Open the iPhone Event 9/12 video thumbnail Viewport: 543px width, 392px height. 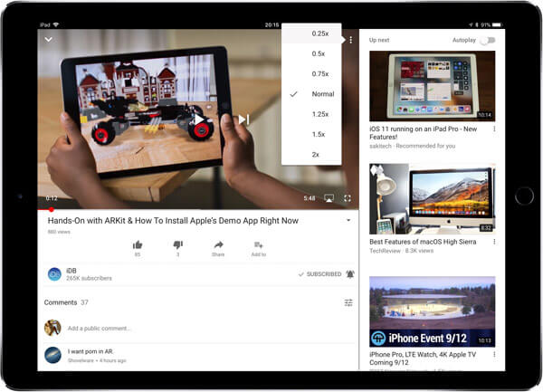click(x=433, y=311)
